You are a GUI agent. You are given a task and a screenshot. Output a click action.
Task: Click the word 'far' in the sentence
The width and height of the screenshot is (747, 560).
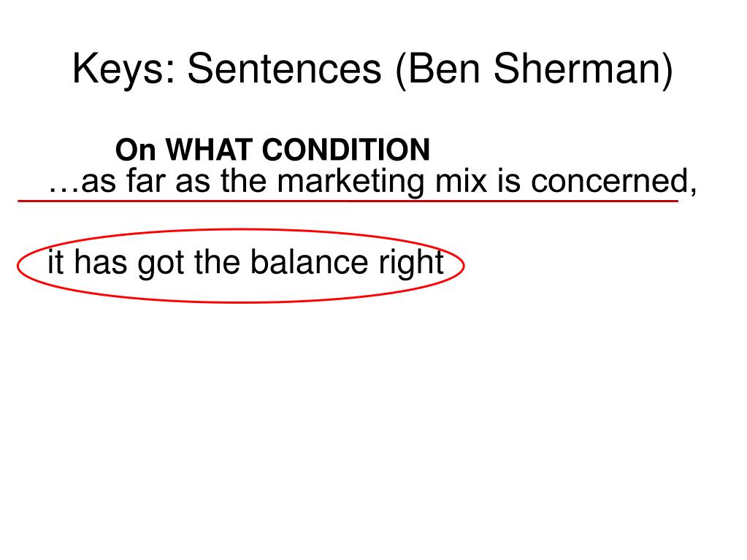(x=145, y=181)
